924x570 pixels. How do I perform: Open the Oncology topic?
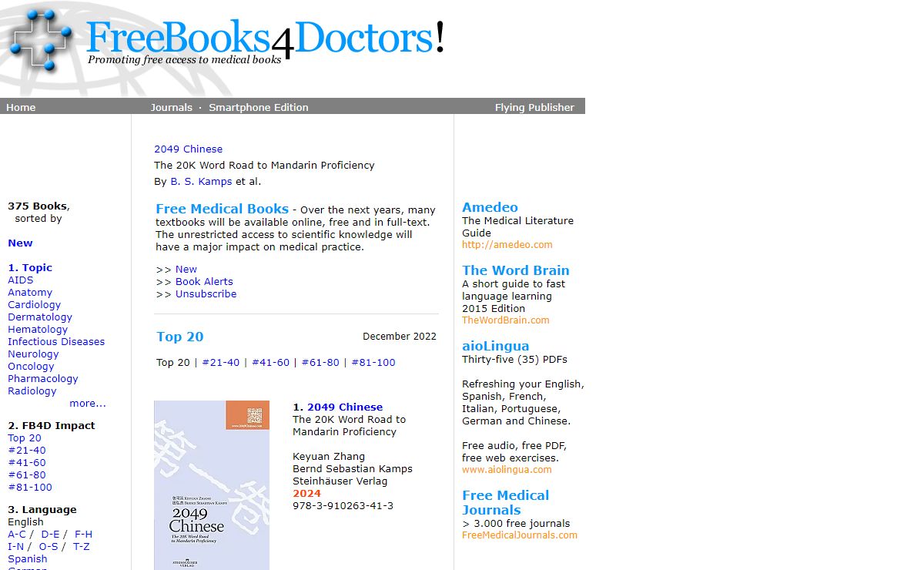pos(31,367)
